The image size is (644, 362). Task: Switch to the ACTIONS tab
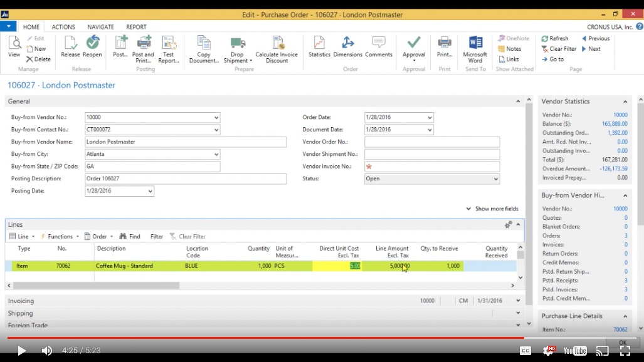pos(63,27)
